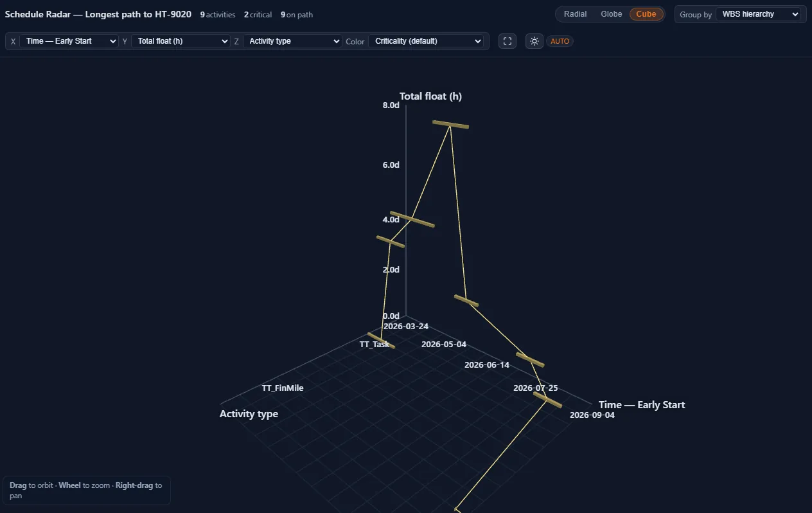Click the Schedule Radar Longest path title

(x=98, y=14)
